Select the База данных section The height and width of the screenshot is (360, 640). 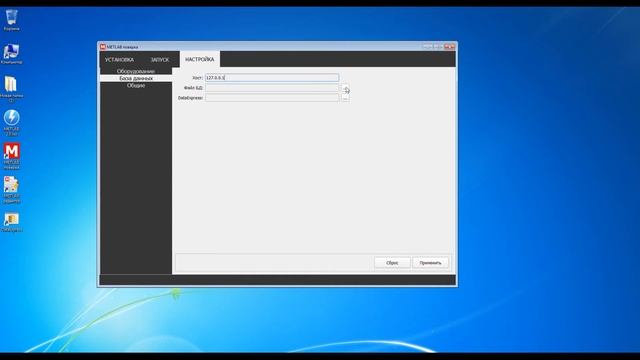tap(136, 78)
